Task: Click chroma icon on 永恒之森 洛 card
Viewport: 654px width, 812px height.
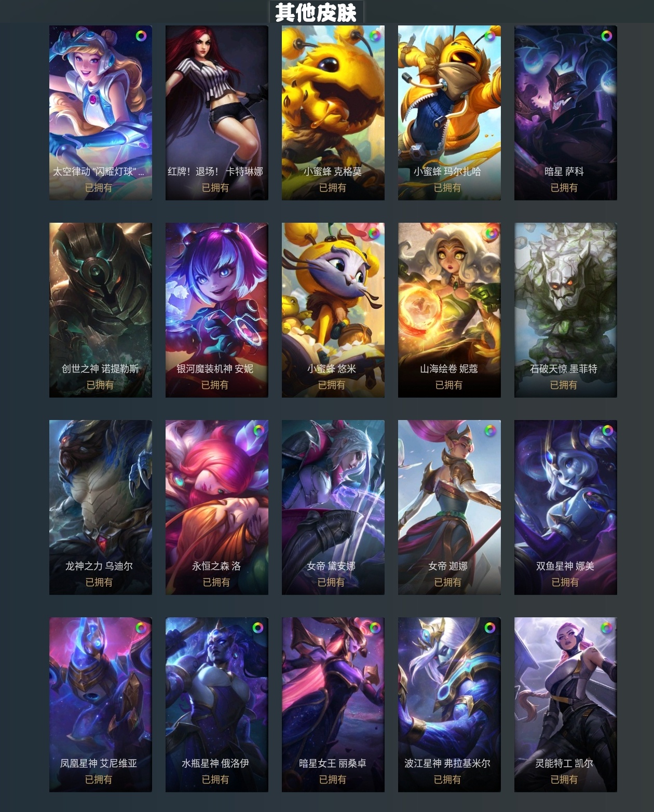Action: 258,430
